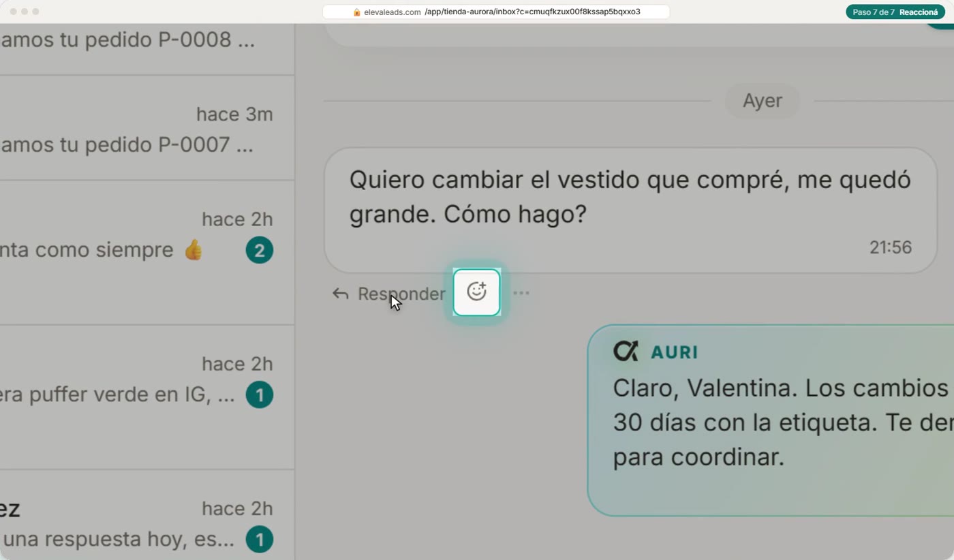Focus the elevaleads.com address bar
The height and width of the screenshot is (560, 954).
496,12
